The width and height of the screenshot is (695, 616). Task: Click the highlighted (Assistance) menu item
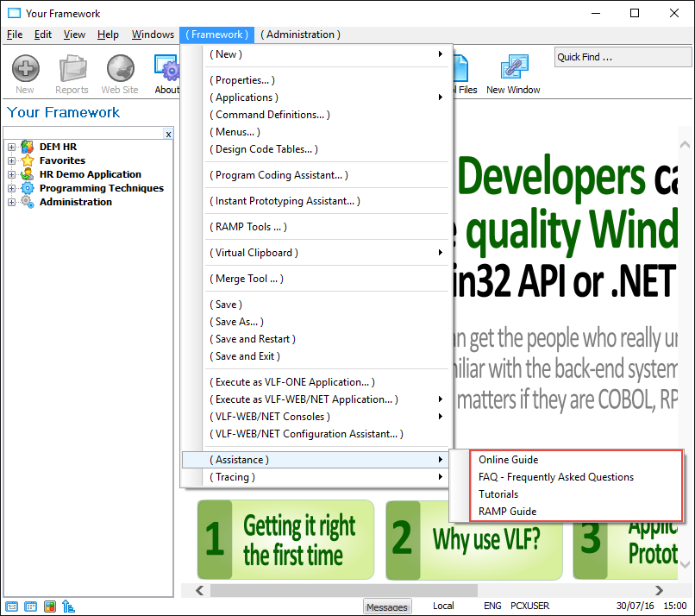[316, 460]
